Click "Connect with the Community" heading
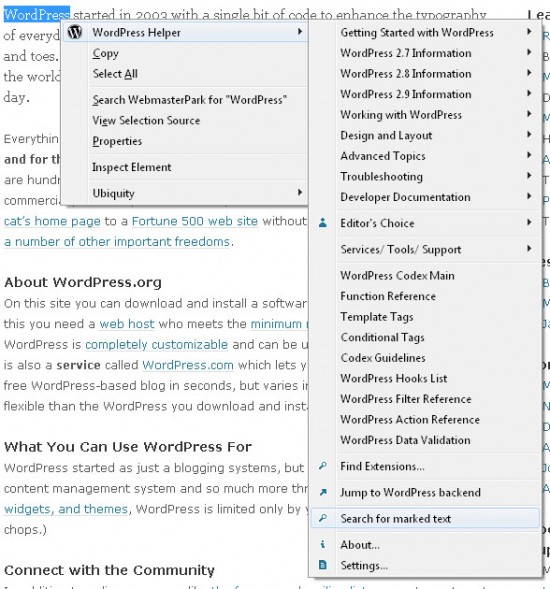The width and height of the screenshot is (550, 589). 109,570
